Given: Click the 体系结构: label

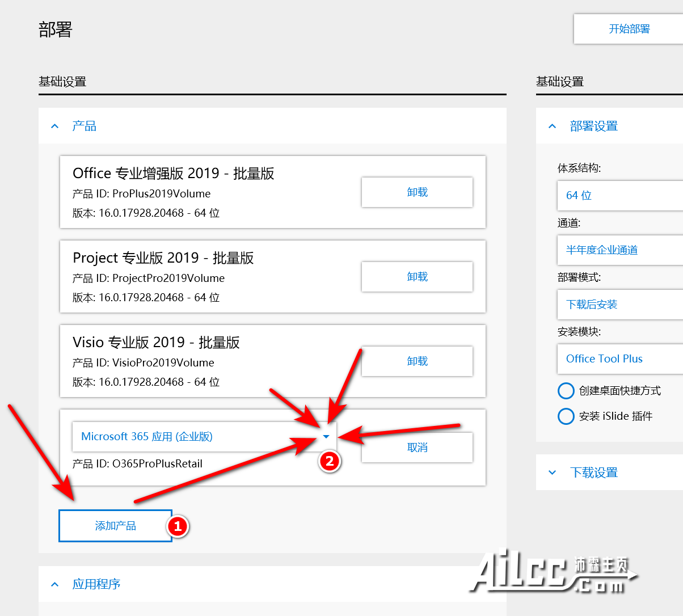Looking at the screenshot, I should pyautogui.click(x=579, y=168).
